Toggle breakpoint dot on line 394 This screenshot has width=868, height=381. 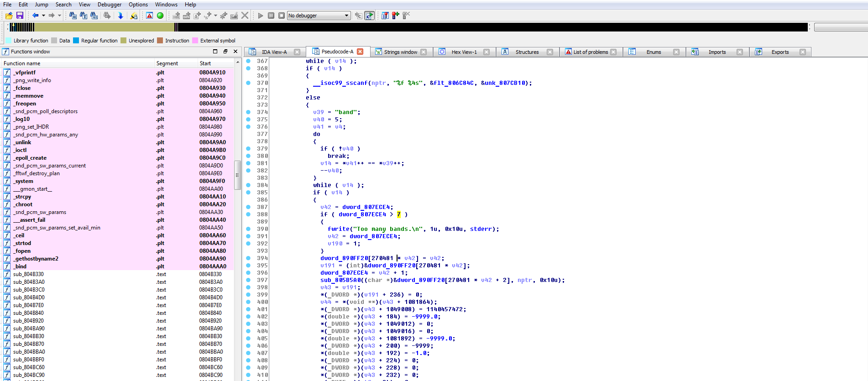(248, 258)
